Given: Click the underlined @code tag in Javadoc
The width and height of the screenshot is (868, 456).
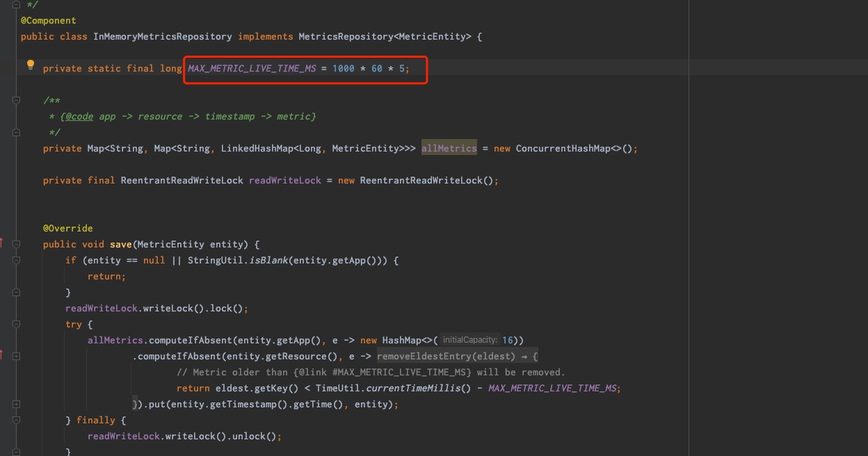Looking at the screenshot, I should pyautogui.click(x=79, y=117).
